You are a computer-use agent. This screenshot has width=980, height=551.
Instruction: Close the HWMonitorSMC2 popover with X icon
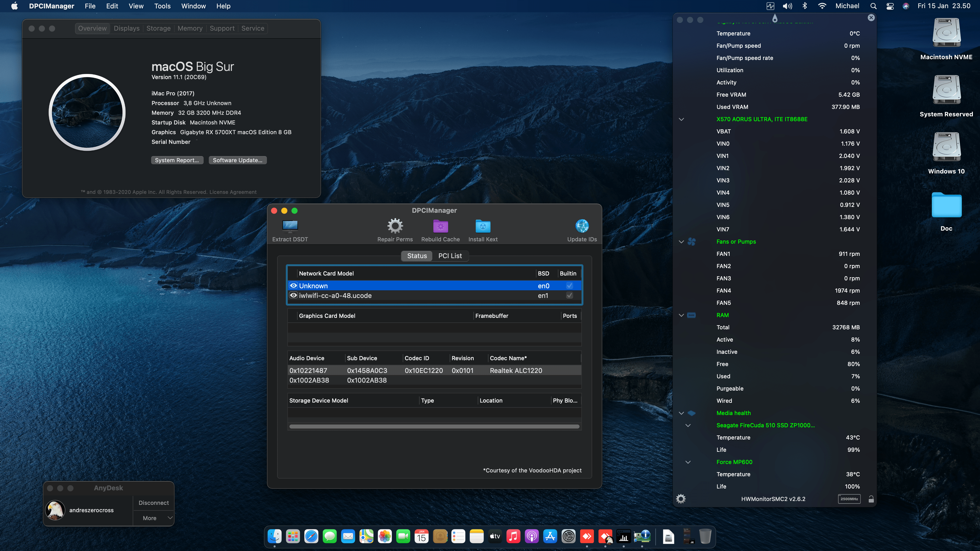(871, 18)
